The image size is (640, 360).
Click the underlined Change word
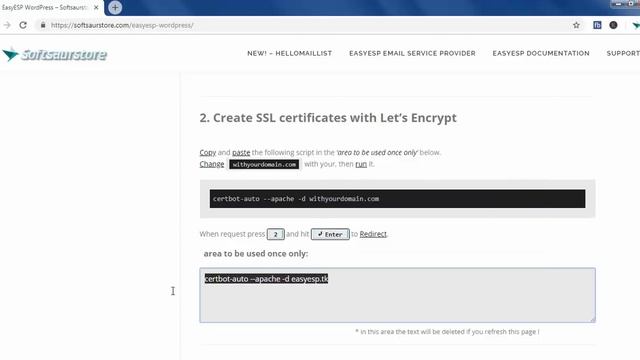212,164
